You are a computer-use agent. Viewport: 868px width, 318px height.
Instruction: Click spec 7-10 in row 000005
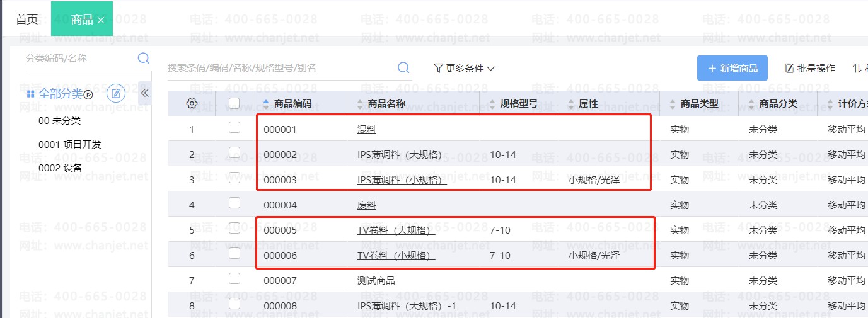[500, 230]
